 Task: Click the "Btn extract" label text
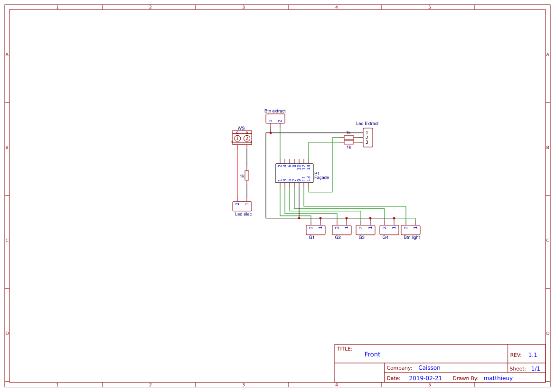click(x=275, y=111)
